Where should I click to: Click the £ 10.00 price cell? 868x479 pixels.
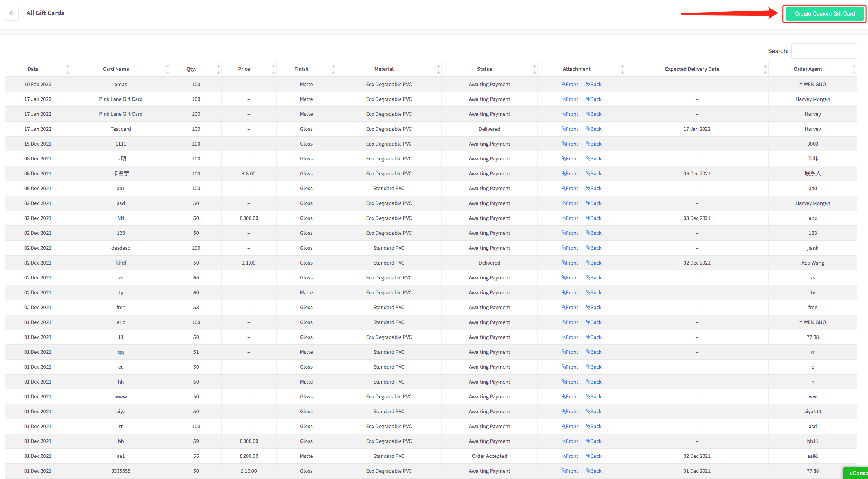[249, 471]
